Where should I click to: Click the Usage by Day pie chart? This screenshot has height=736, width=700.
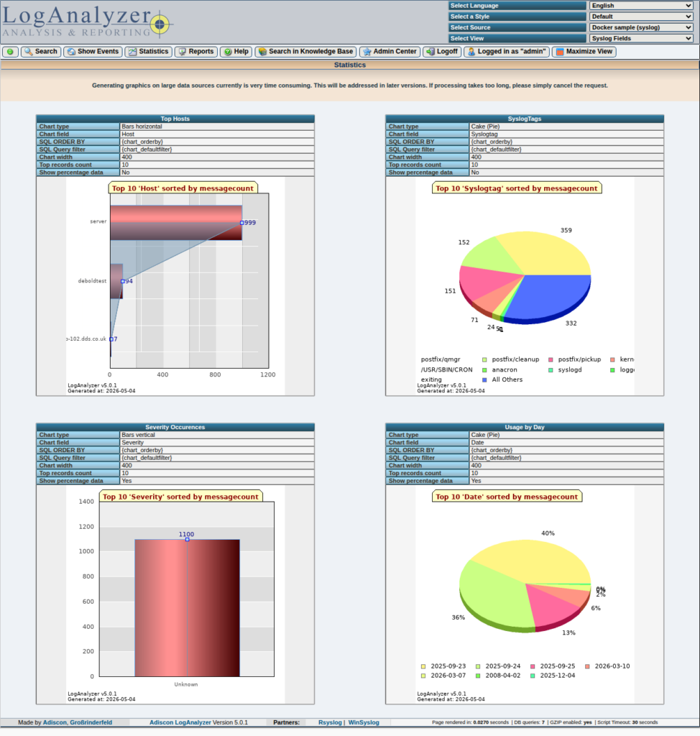[525, 594]
